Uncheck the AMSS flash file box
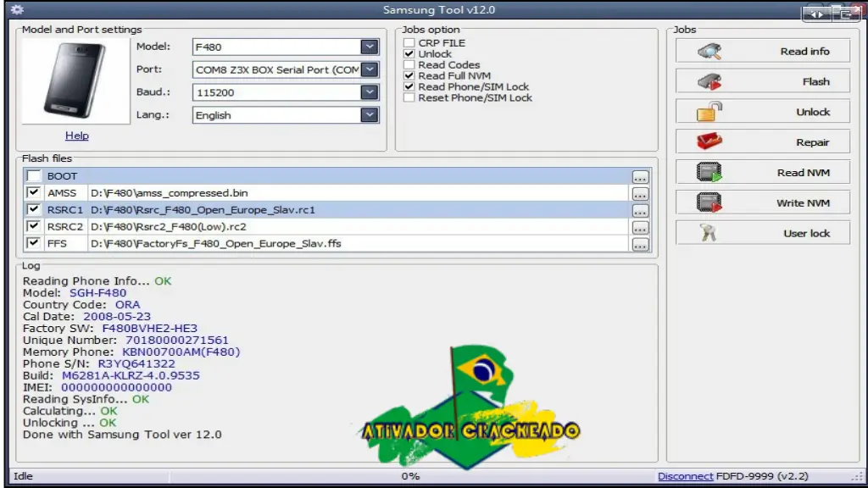868x488 pixels. 34,192
